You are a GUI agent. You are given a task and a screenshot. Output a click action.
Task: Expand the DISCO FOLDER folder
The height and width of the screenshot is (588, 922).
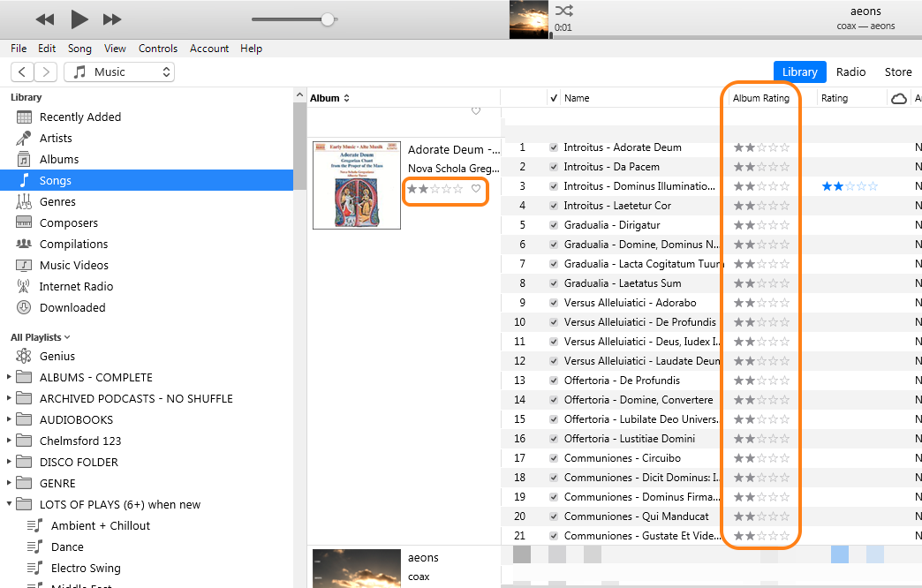tap(9, 462)
